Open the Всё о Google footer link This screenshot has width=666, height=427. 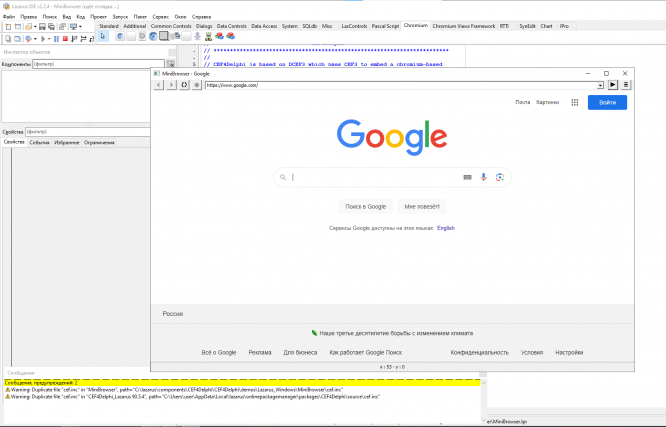click(x=219, y=353)
